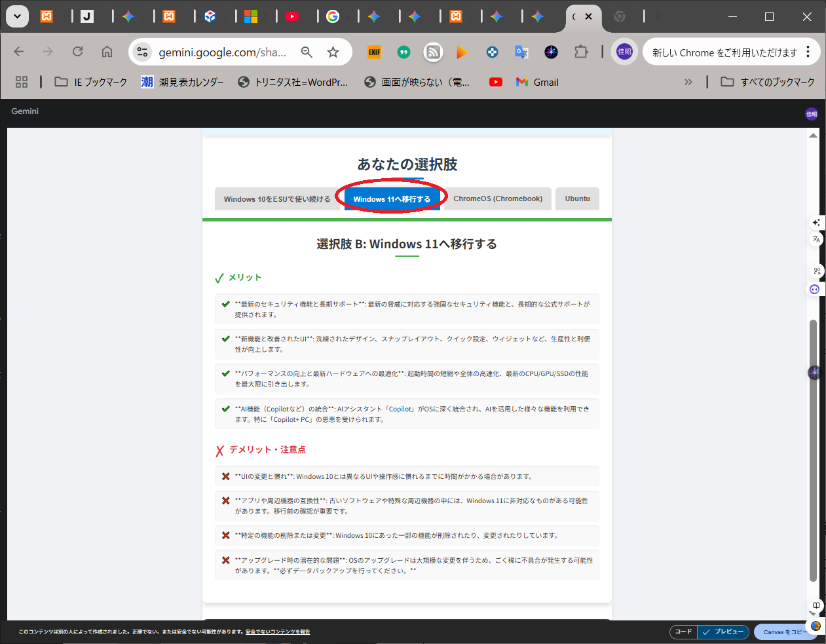Open the blue circular cross extension
This screenshot has width=826, height=644.
coord(492,52)
